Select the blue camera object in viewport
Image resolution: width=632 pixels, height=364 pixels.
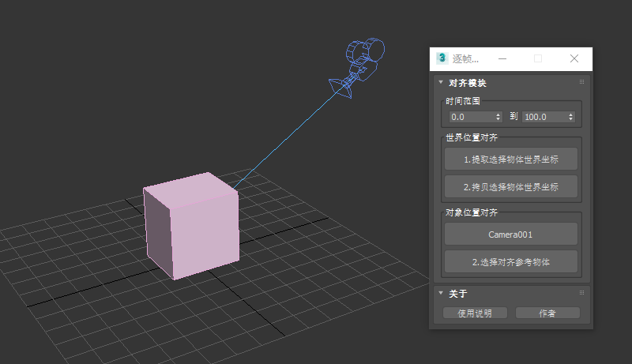[x=363, y=63]
